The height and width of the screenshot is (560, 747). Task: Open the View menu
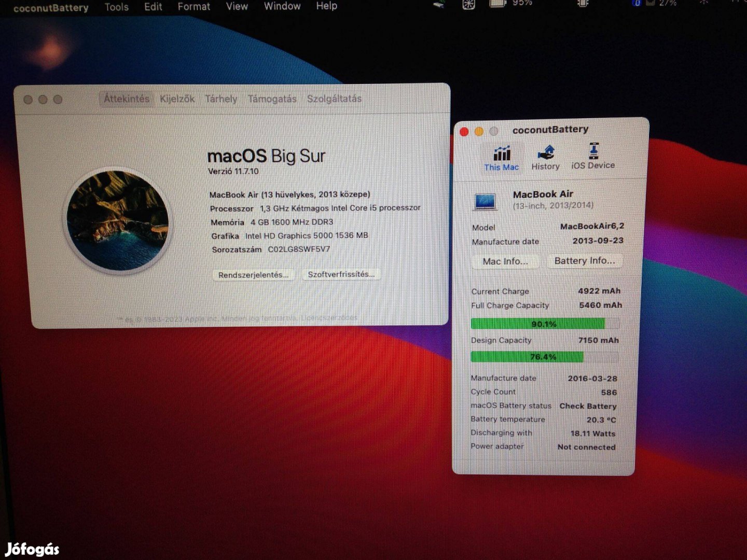tap(237, 6)
